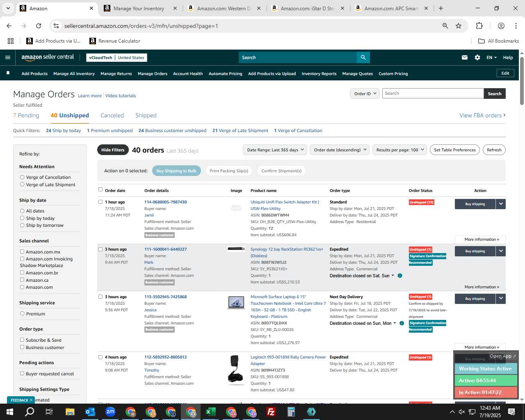525x420 pixels.
Task: Open Account Health menu item
Action: (188, 74)
